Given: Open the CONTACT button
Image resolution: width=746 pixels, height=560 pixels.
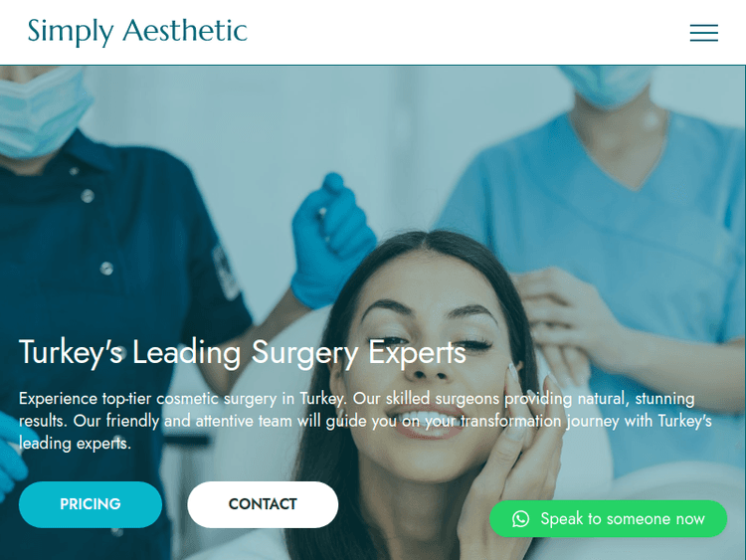Looking at the screenshot, I should (x=263, y=504).
